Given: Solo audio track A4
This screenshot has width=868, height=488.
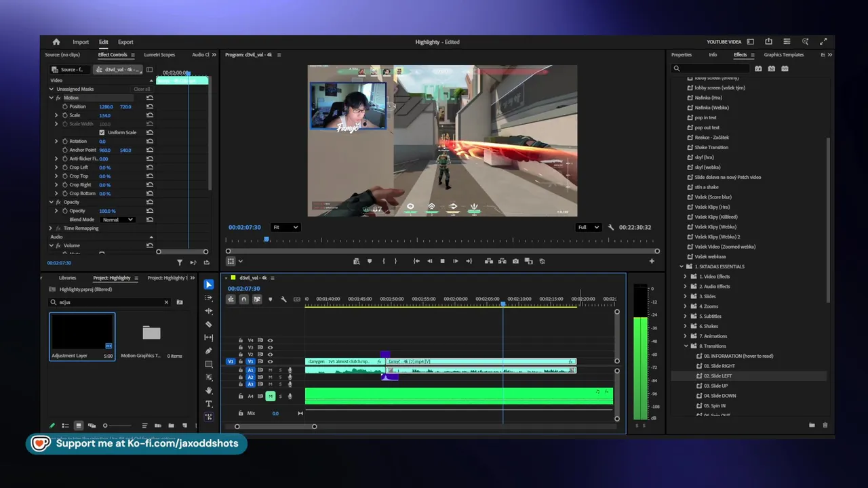Looking at the screenshot, I should tap(280, 396).
